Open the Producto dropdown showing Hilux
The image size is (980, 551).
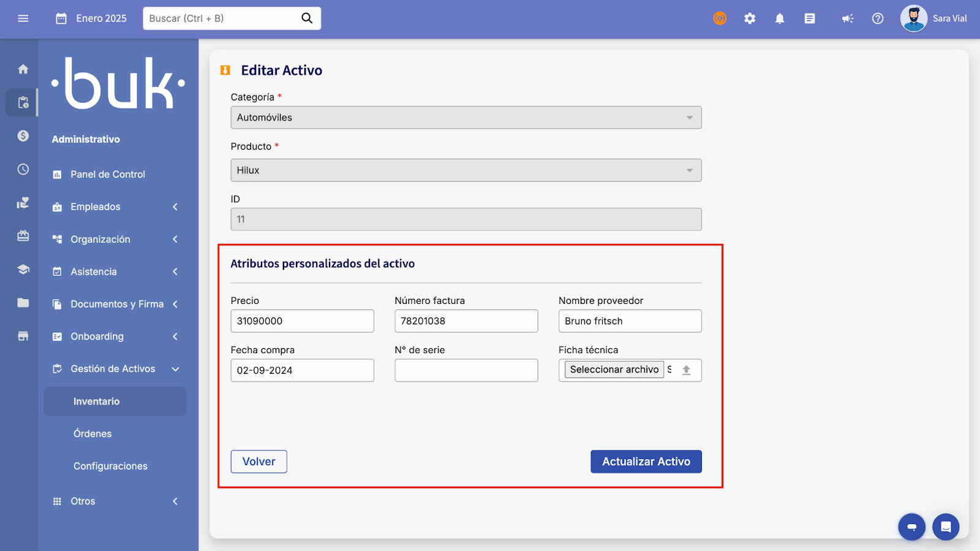click(x=466, y=170)
